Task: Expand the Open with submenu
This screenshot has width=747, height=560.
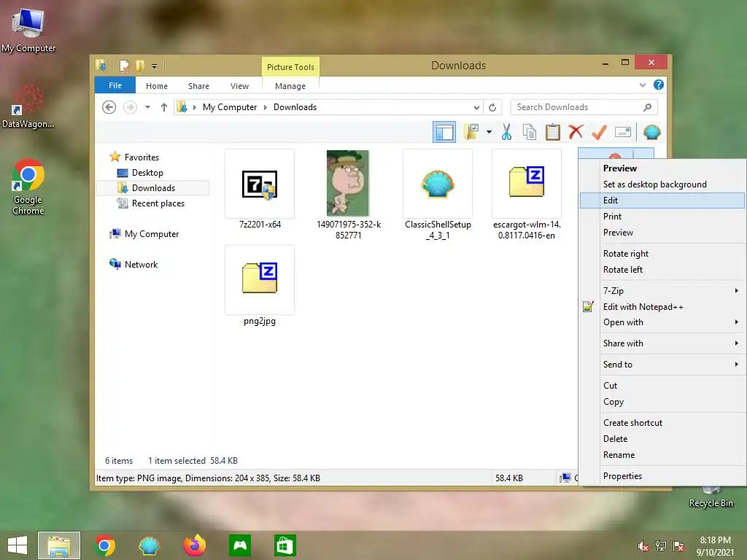Action: point(662,322)
